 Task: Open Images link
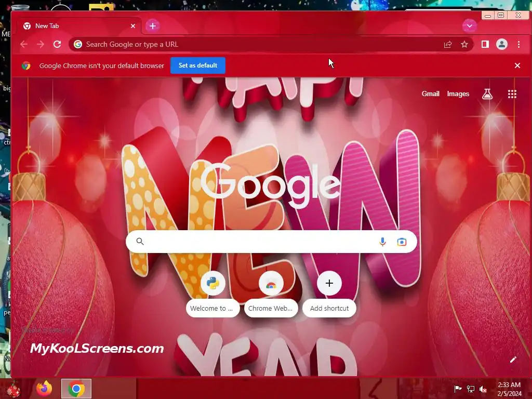[458, 94]
